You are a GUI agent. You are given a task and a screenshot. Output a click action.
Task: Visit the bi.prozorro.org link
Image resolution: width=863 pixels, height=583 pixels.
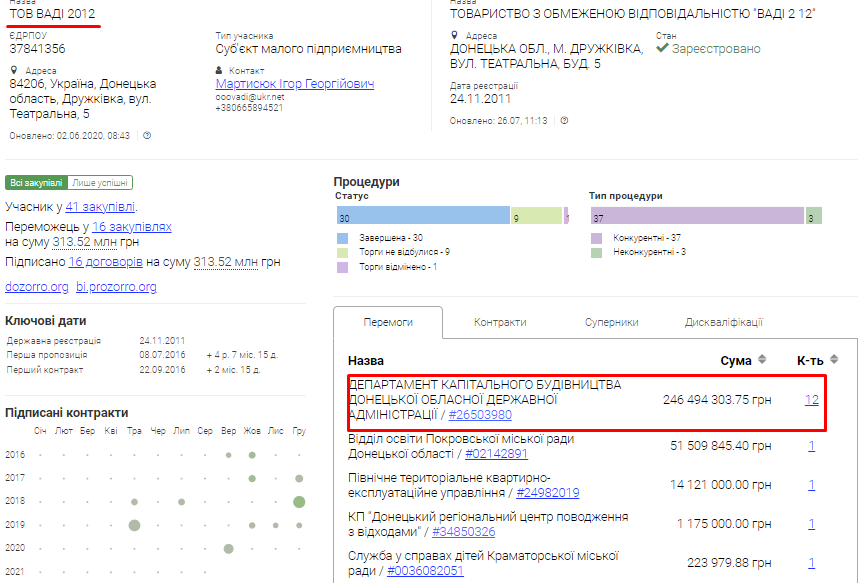coord(116,287)
